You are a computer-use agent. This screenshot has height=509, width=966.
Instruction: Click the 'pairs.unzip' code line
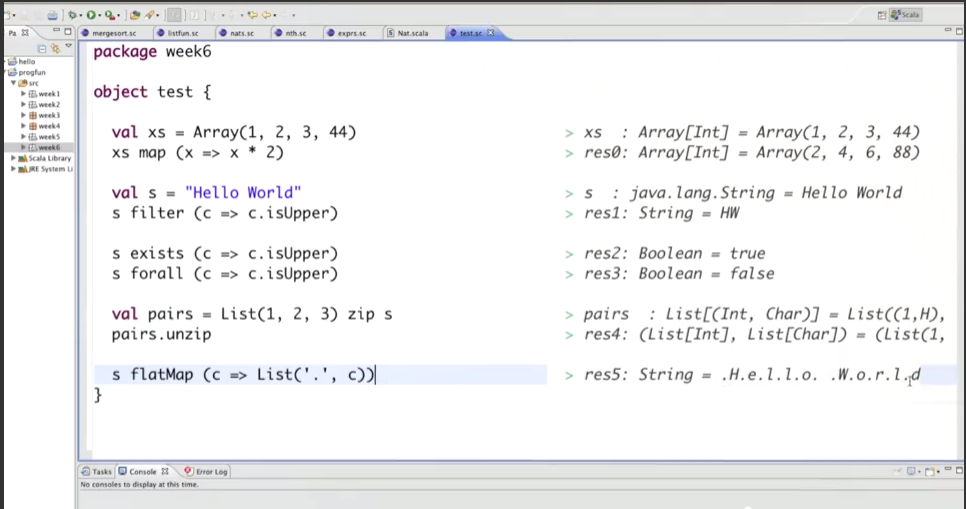pos(161,335)
